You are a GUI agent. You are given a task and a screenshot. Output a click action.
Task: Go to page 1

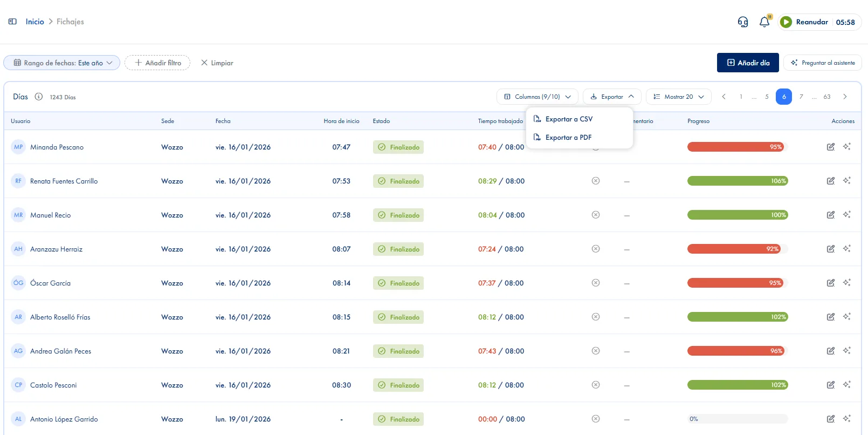pos(741,97)
